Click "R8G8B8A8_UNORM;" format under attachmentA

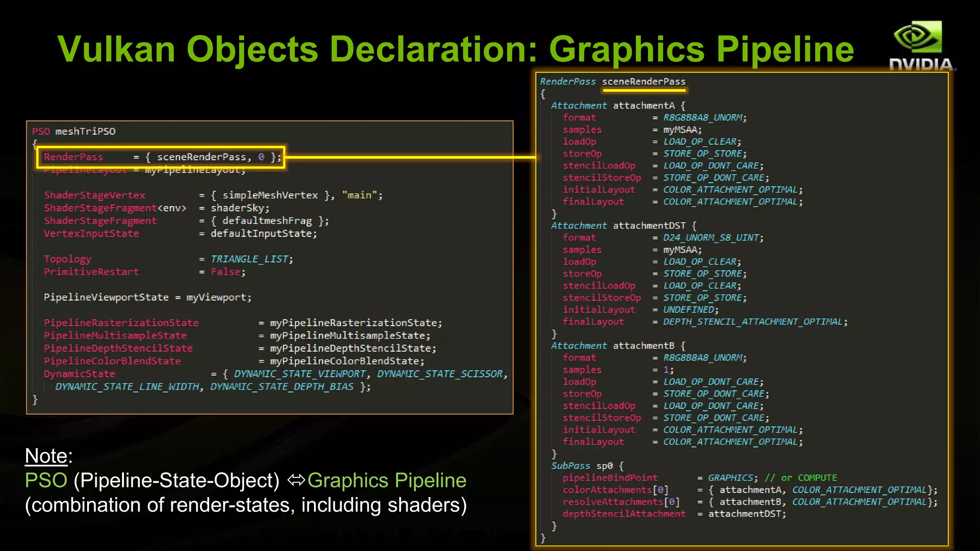tap(705, 118)
